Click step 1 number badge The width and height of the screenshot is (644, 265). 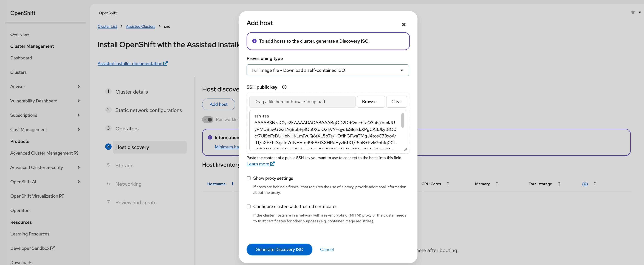point(108,91)
